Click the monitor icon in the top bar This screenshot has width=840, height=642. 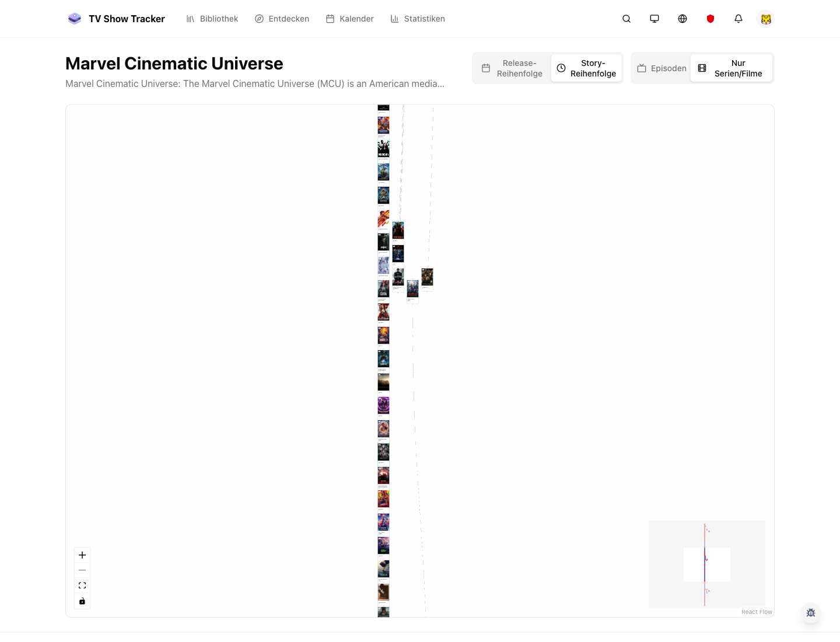[x=654, y=19]
